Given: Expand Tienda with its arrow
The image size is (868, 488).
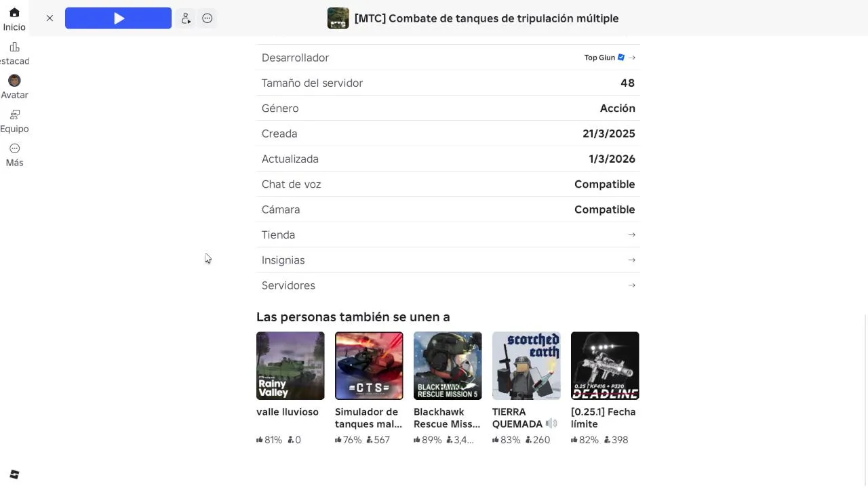Looking at the screenshot, I should (x=632, y=235).
